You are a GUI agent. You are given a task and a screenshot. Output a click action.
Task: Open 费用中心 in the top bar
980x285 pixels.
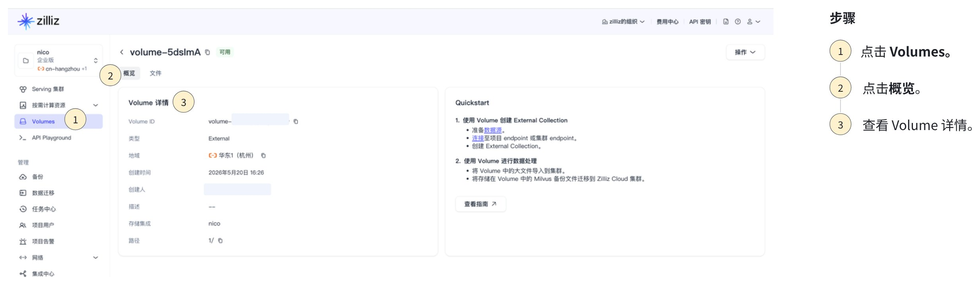[667, 22]
